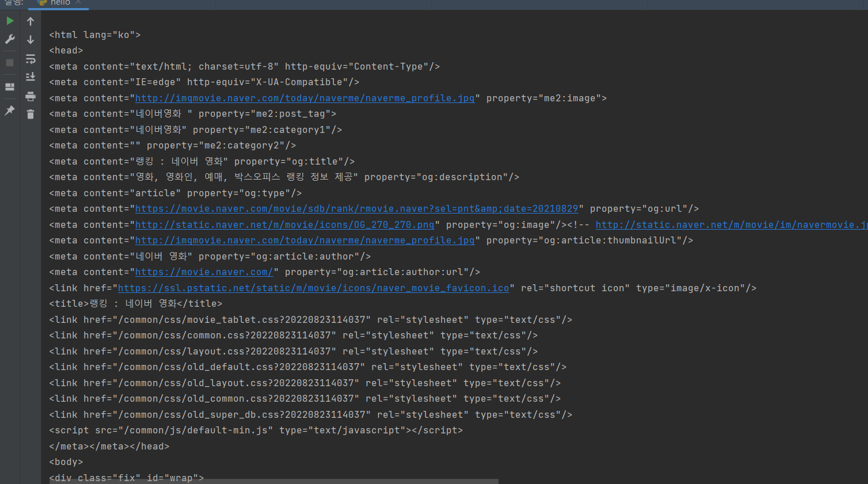Click the og:description meta line

click(284, 177)
